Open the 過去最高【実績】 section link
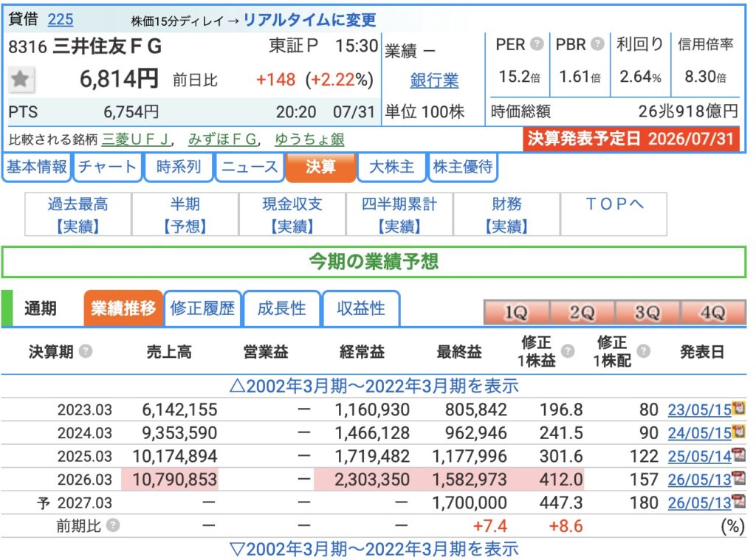756x560 pixels. (x=78, y=215)
